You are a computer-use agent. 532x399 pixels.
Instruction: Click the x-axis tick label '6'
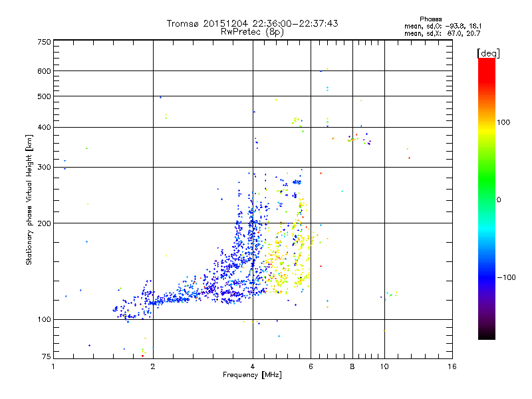click(x=311, y=366)
